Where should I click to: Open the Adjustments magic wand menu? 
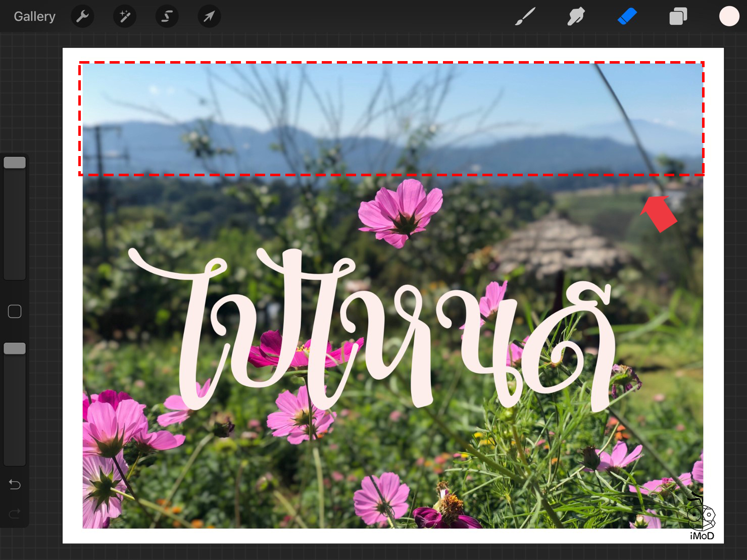(124, 16)
